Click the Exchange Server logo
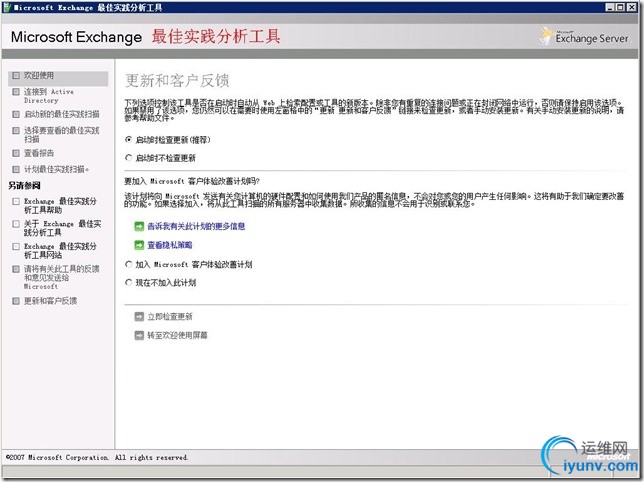 [584, 37]
